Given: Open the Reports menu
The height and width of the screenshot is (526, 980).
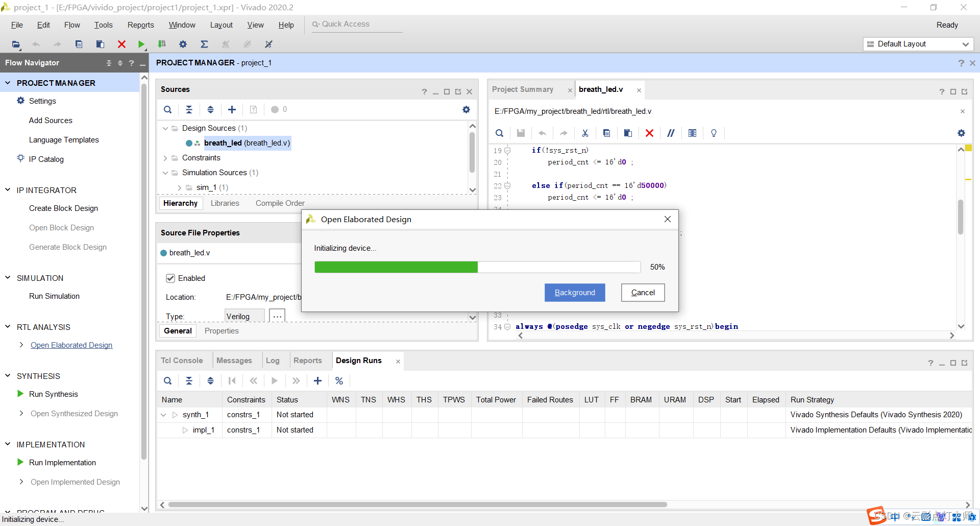Looking at the screenshot, I should tap(140, 25).
